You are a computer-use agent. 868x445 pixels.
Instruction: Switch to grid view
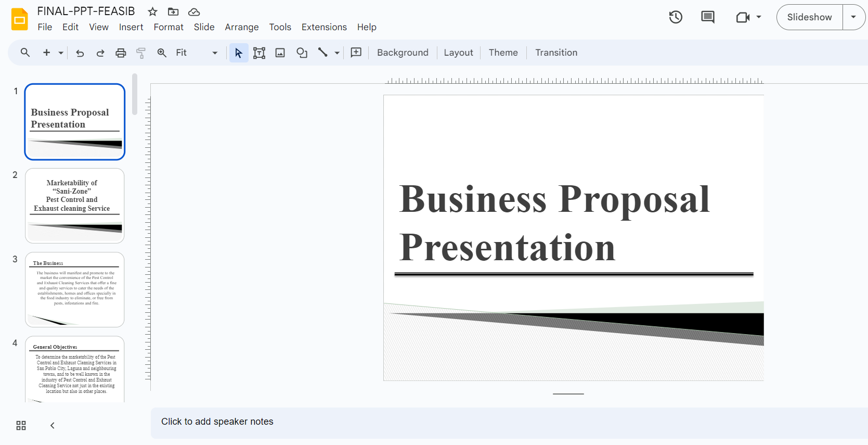tap(21, 425)
